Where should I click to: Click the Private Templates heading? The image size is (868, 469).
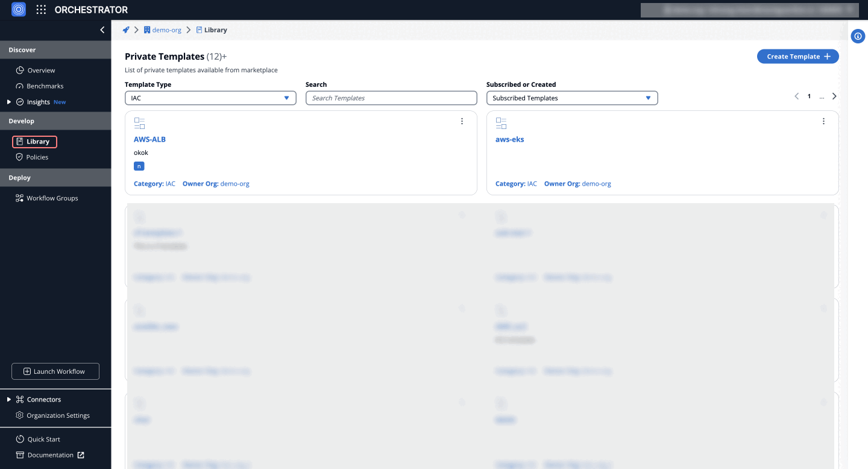165,57
